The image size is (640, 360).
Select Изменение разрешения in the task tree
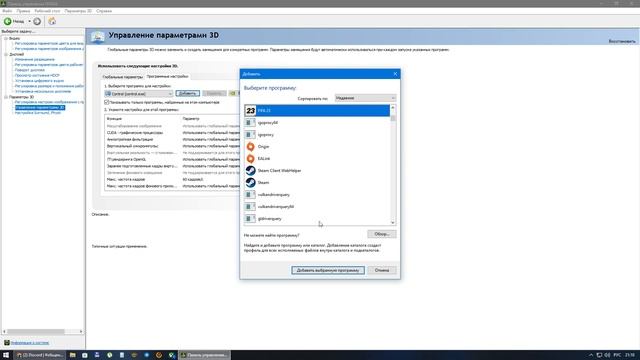click(35, 60)
